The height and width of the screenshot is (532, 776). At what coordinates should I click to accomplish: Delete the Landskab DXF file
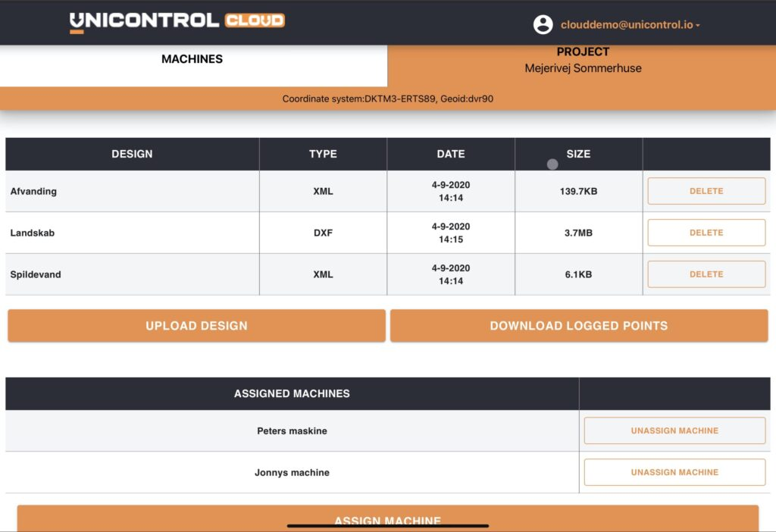[706, 232]
